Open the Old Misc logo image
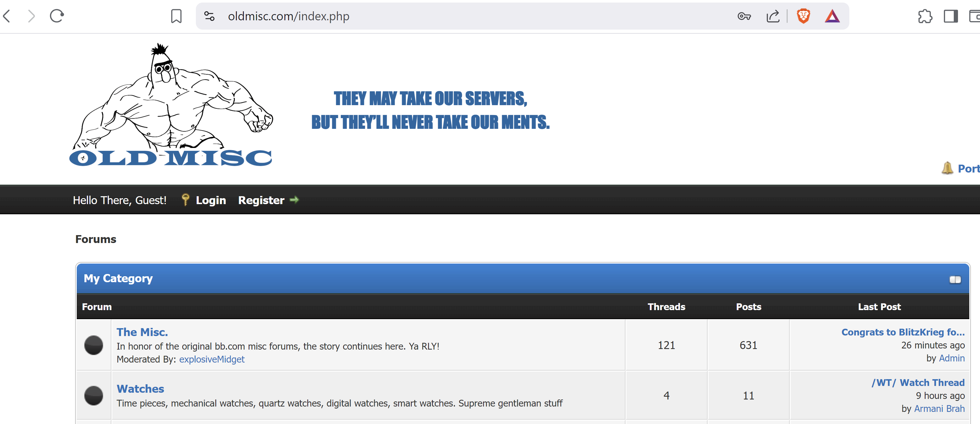 pos(171,105)
